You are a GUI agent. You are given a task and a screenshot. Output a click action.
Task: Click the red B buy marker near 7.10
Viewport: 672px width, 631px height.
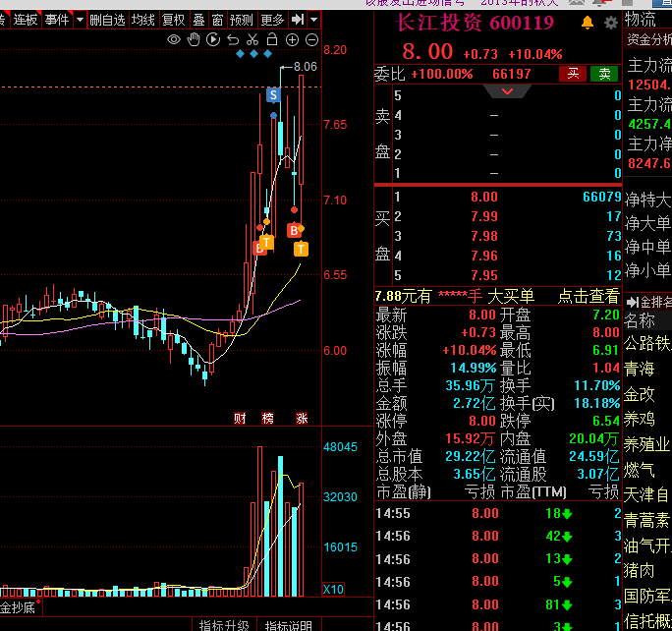click(x=294, y=230)
